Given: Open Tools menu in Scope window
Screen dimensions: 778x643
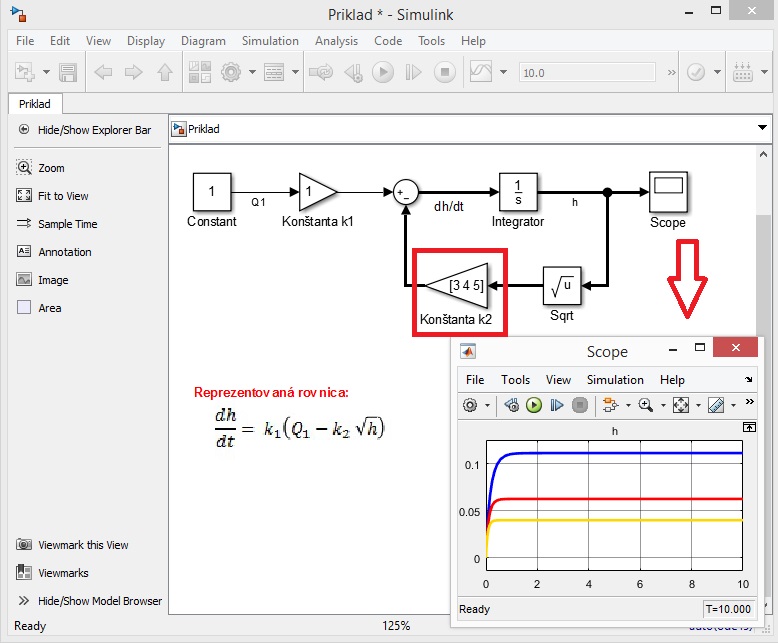Looking at the screenshot, I should [x=515, y=380].
